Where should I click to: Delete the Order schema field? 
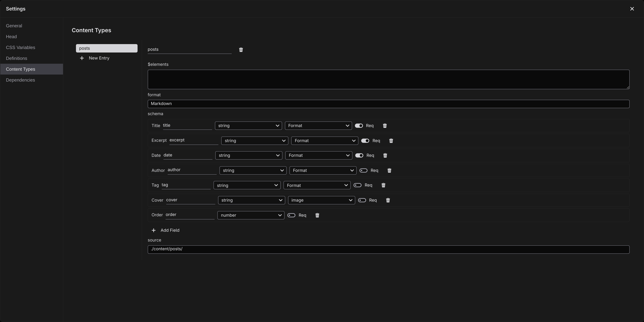point(317,215)
